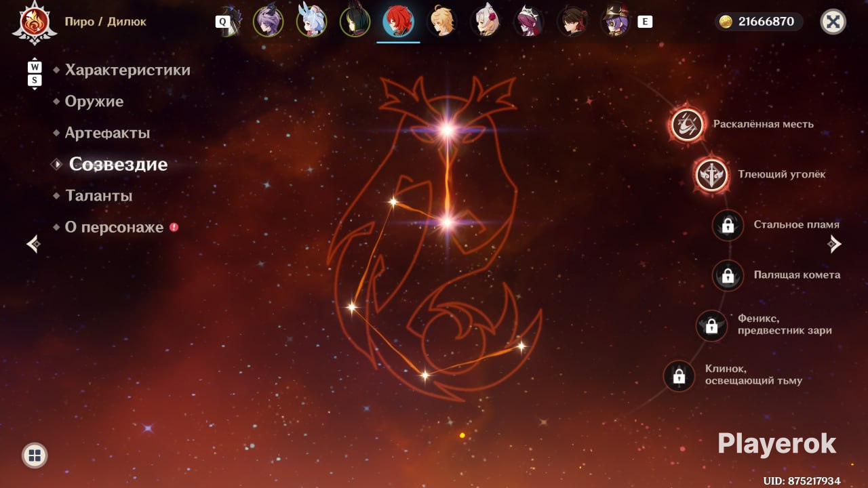Select Diluc's red-haired portrait
The width and height of the screenshot is (868, 488).
[x=398, y=22]
